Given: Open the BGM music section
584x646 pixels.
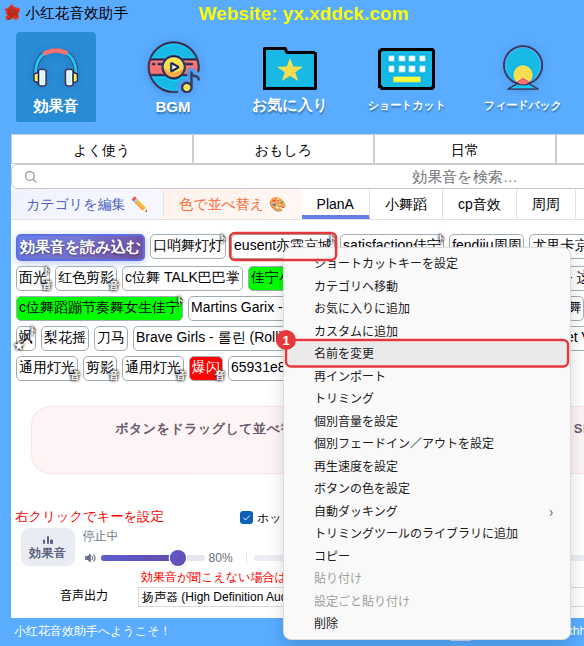Looking at the screenshot, I should click(x=173, y=77).
